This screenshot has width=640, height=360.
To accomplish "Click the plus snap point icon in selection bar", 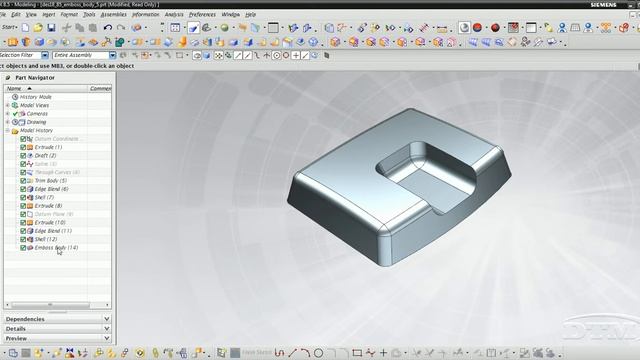I will point(296,56).
